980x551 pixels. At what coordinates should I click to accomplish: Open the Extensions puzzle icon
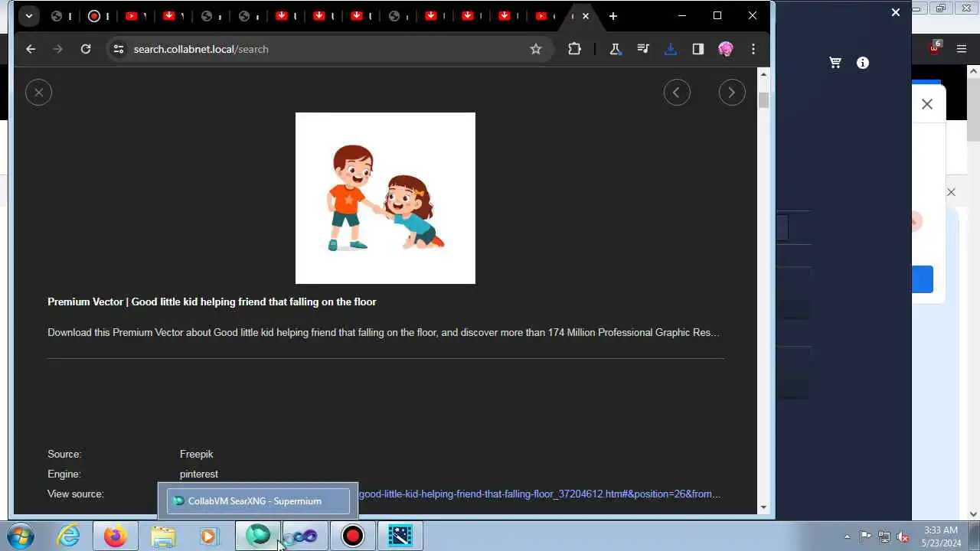pos(574,49)
